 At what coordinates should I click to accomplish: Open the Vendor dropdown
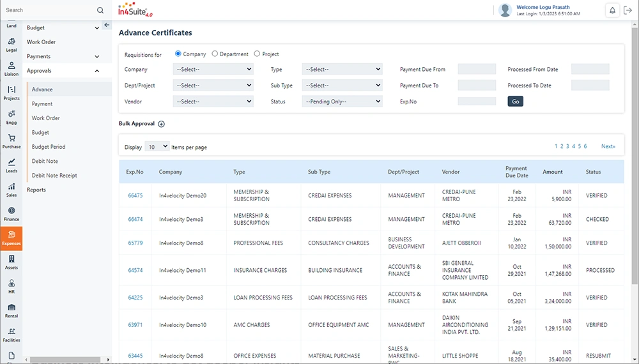213,102
